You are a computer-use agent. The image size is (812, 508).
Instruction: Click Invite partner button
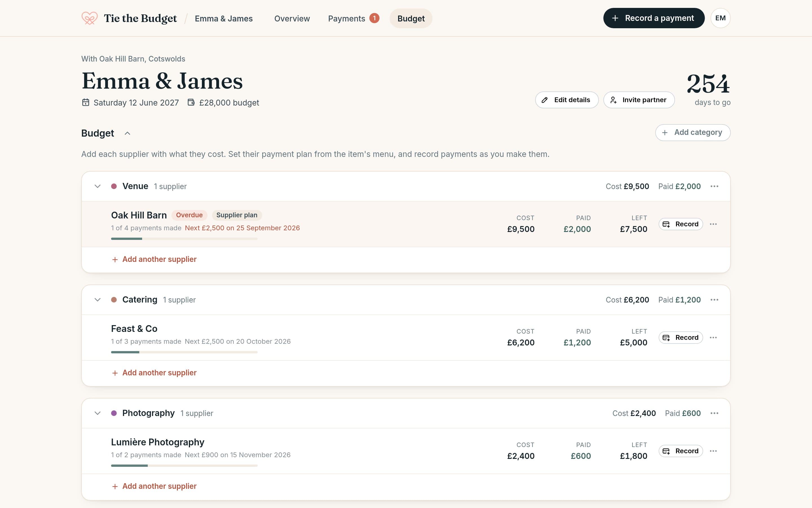(x=639, y=100)
